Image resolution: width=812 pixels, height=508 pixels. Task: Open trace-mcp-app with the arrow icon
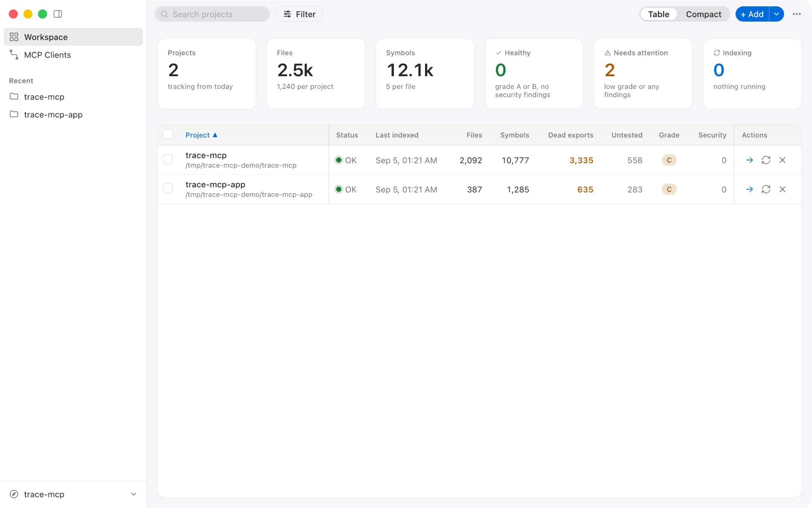[x=749, y=189]
